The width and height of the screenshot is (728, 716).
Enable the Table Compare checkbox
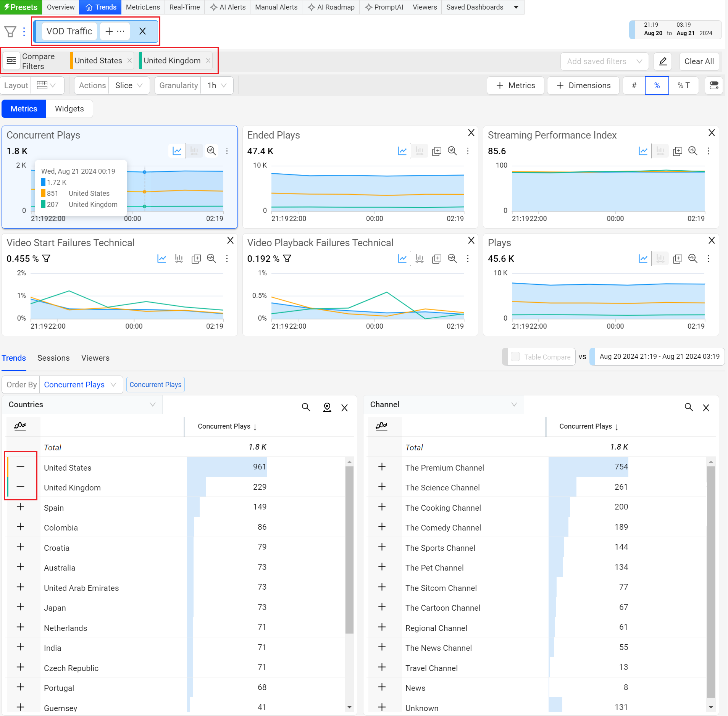(515, 357)
